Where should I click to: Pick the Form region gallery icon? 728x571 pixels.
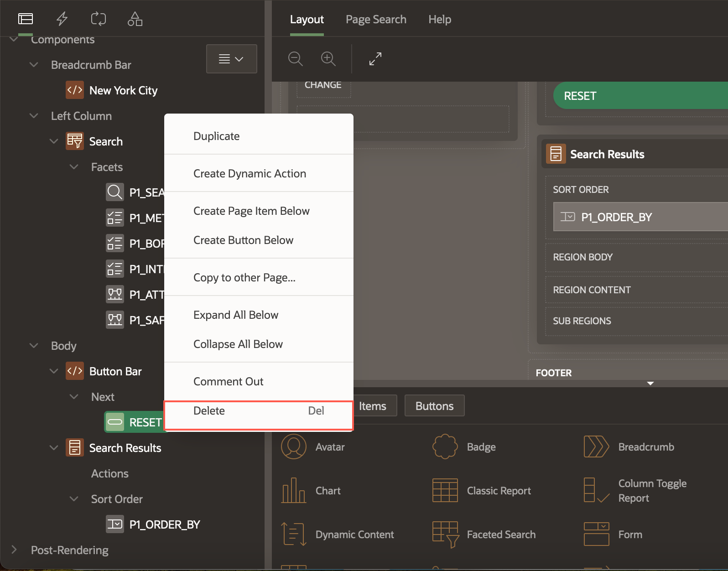[597, 534]
